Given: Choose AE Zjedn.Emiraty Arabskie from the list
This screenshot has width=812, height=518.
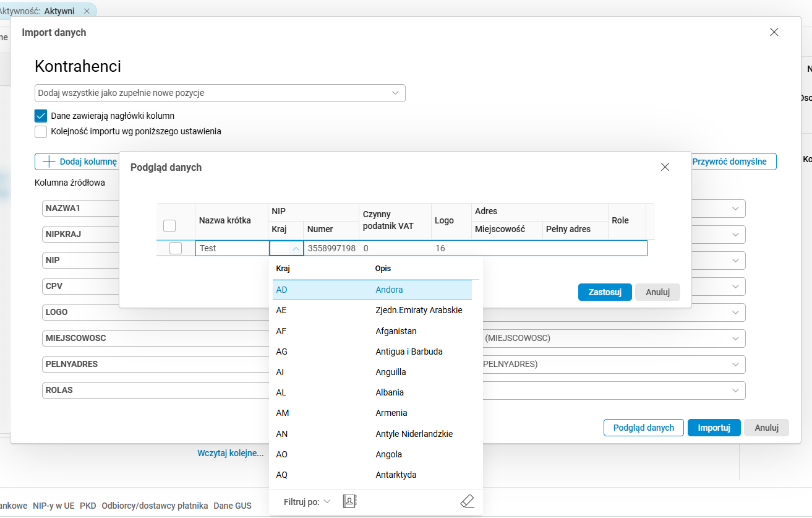Looking at the screenshot, I should 372,310.
